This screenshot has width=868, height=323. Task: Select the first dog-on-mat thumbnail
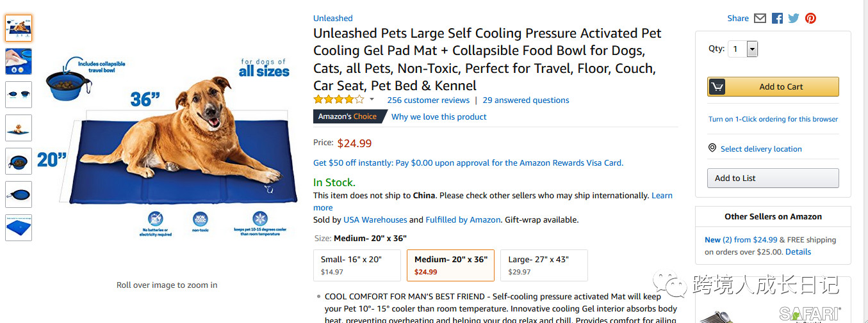pos(19,28)
